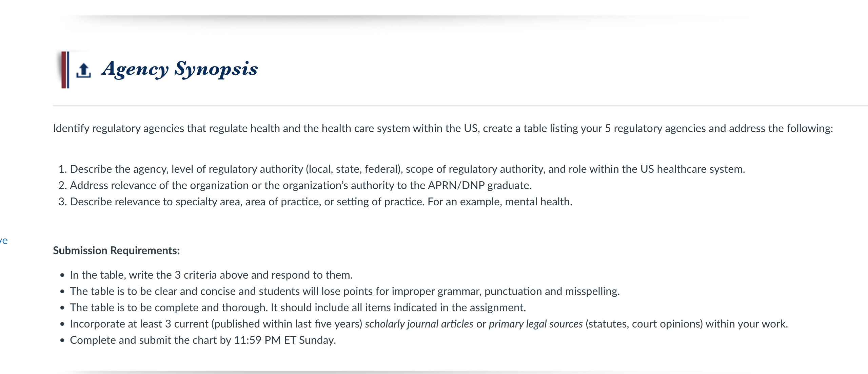Click the Agency Synopsis heading text
The width and height of the screenshot is (868, 374).
[x=180, y=69]
